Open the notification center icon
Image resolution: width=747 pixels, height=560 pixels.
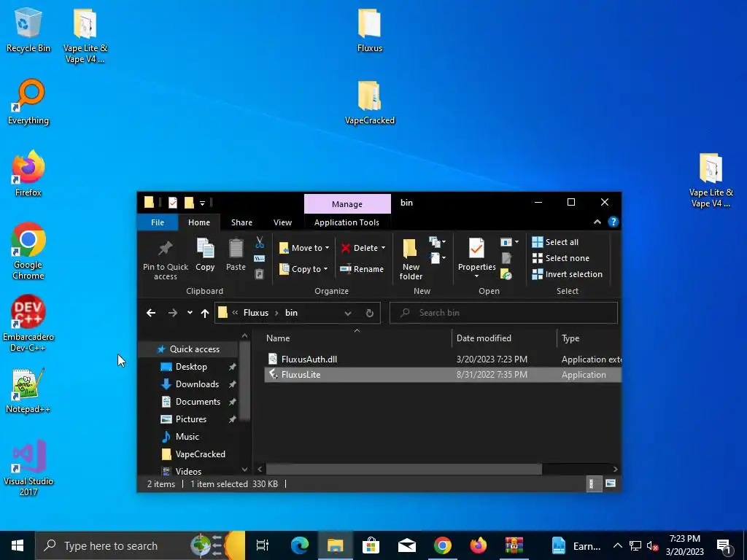tap(724, 545)
